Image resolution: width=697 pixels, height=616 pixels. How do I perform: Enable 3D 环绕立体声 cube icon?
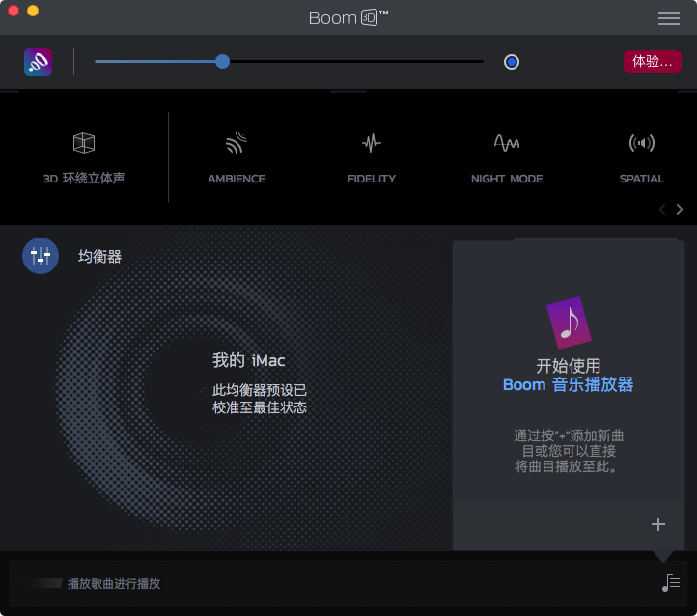[84, 143]
